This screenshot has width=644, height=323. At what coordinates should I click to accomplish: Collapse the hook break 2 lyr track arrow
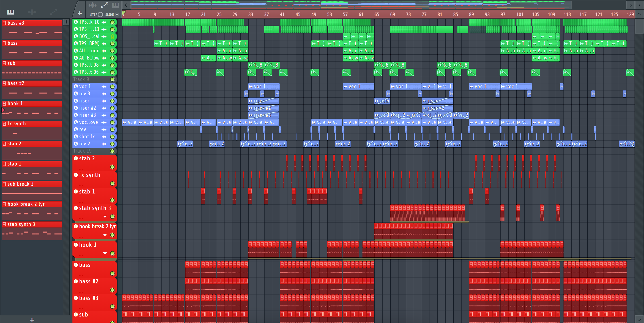pos(105,235)
